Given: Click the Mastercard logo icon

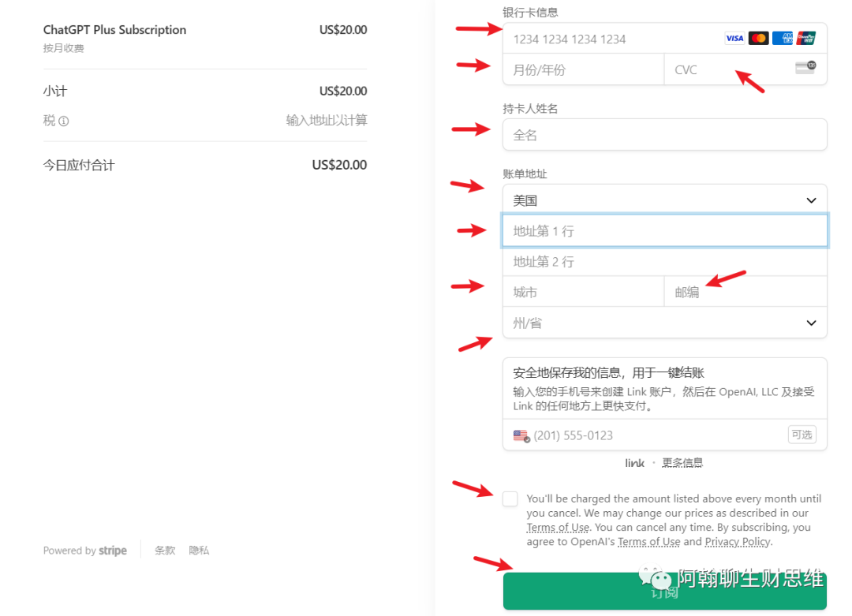Looking at the screenshot, I should (x=758, y=38).
